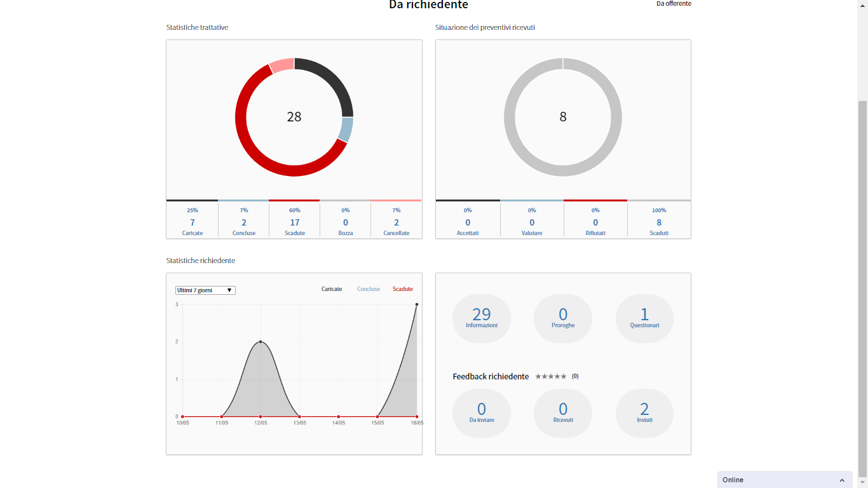Click the Ricevuti feedback bubble
This screenshot has height=488, width=868.
pos(562,413)
